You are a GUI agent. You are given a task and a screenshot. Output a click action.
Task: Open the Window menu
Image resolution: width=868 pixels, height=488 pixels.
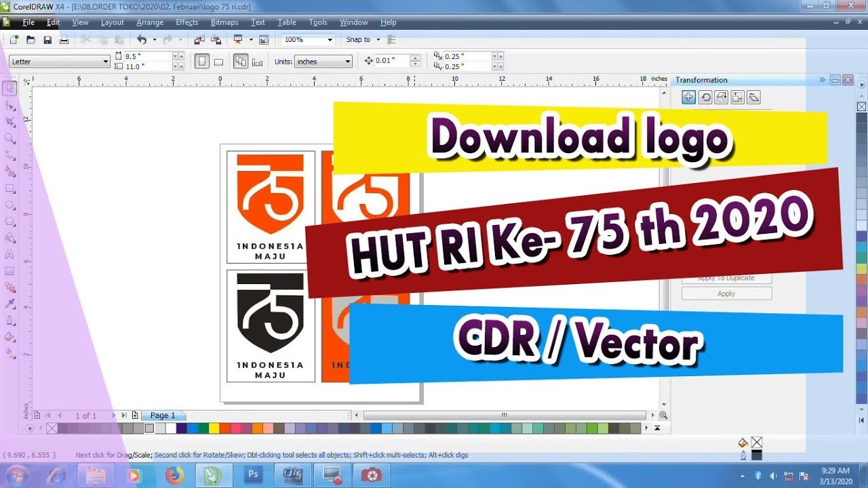coord(354,22)
